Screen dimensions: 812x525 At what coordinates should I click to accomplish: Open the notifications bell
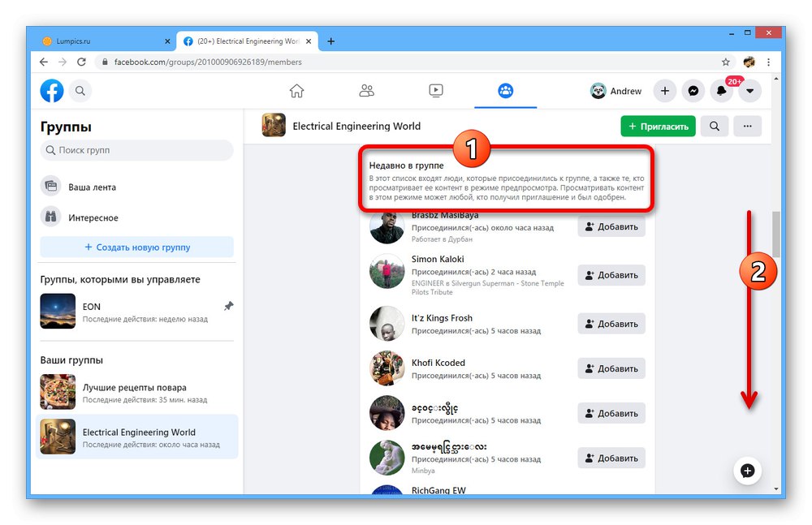[x=721, y=91]
